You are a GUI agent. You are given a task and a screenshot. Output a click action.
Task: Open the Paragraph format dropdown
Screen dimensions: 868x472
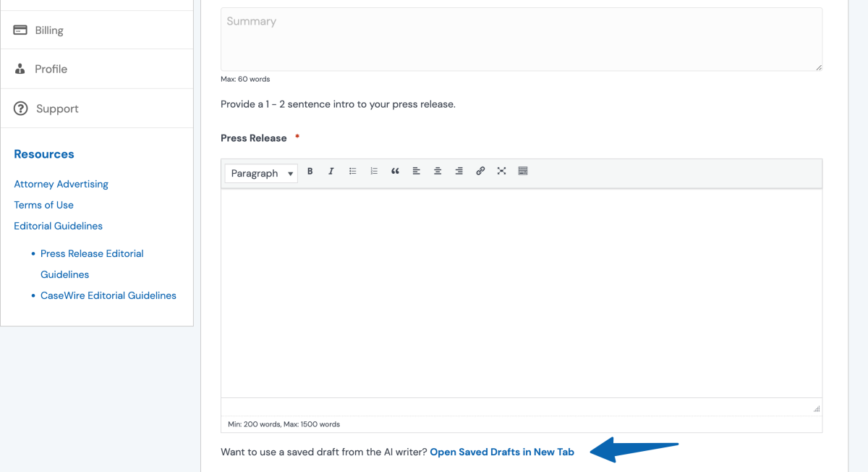coord(261,174)
